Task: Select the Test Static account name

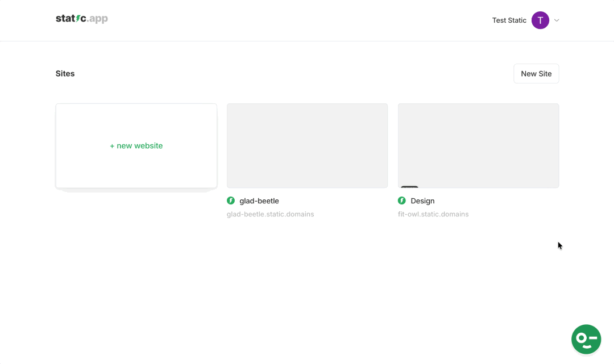Action: click(x=509, y=20)
